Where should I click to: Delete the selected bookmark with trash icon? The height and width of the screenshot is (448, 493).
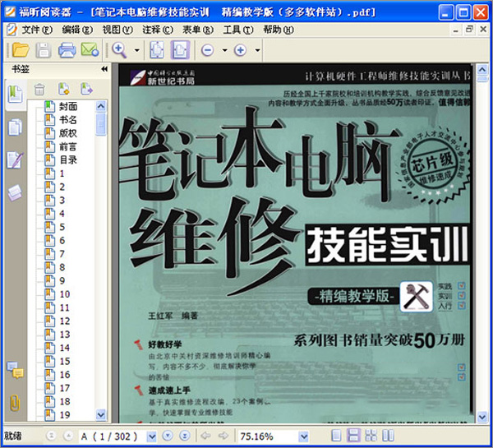click(x=39, y=90)
